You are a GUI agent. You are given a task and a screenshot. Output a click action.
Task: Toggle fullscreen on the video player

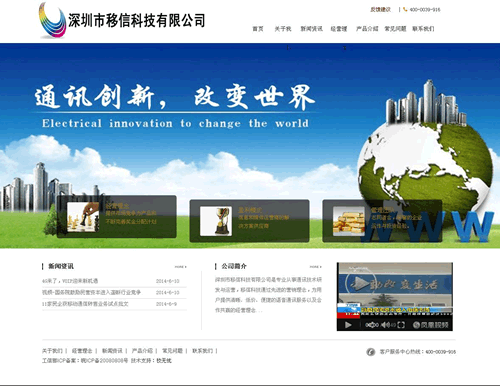pyautogui.click(x=401, y=325)
